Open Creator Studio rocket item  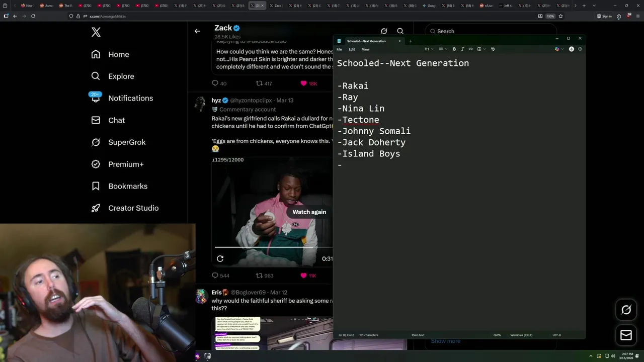pos(125,208)
